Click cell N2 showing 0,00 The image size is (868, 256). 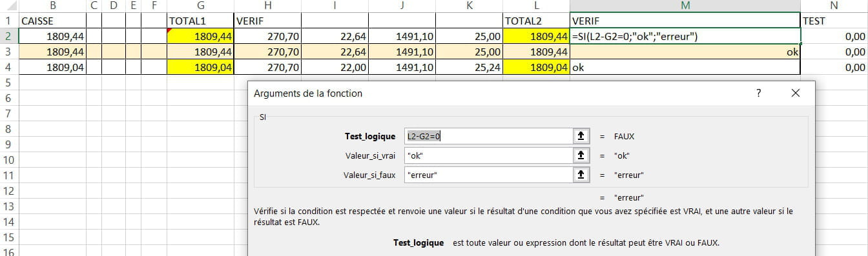click(834, 36)
